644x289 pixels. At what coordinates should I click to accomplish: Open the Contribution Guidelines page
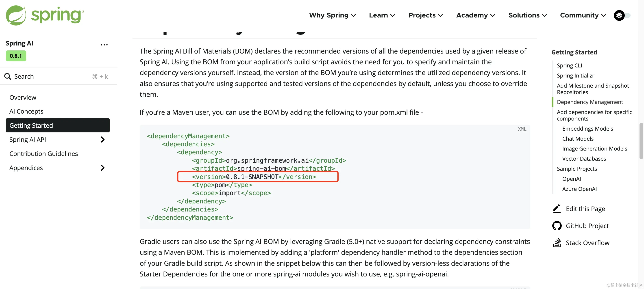44,154
